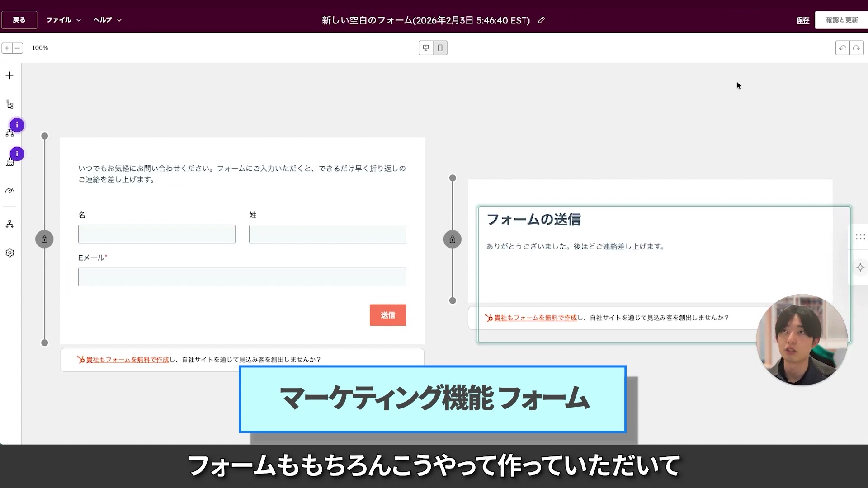Switch to mobile preview view
The height and width of the screenshot is (488, 868).
440,48
